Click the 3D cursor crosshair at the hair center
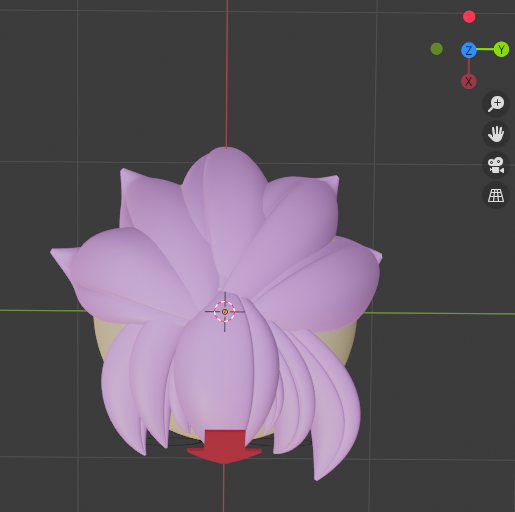515x512 pixels. click(225, 312)
